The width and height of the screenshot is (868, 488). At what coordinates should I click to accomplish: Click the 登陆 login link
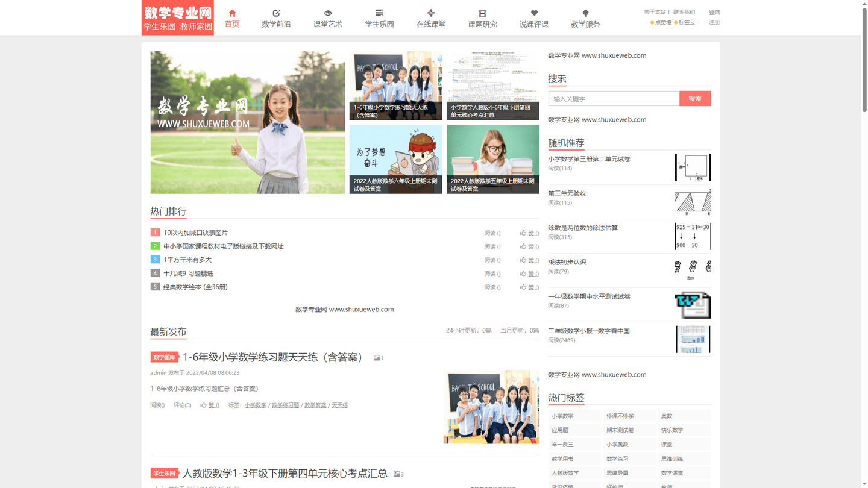(714, 12)
